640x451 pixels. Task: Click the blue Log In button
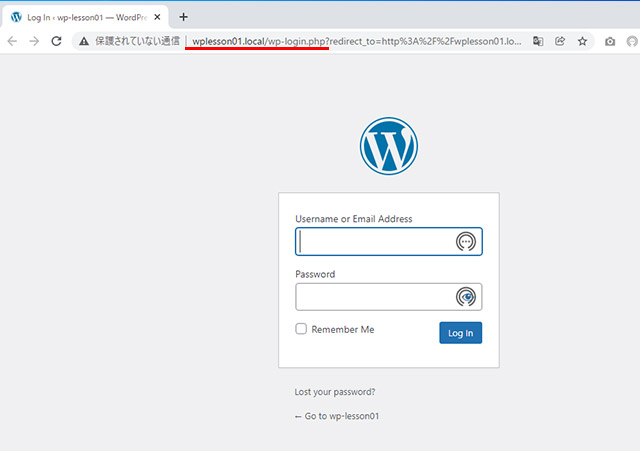(x=460, y=333)
